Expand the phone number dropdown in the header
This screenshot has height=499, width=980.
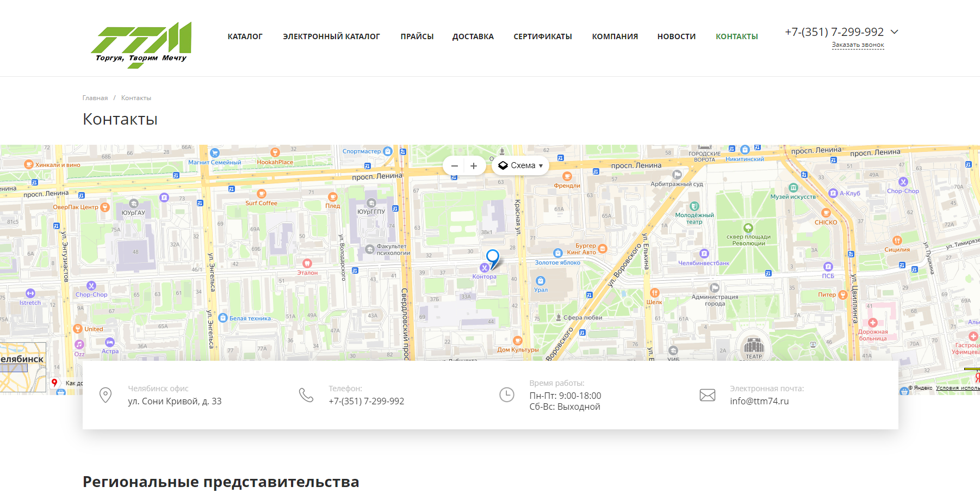tap(895, 32)
